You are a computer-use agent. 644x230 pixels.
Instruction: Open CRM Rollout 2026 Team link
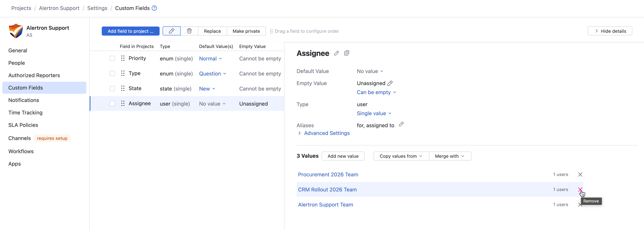[x=327, y=190]
